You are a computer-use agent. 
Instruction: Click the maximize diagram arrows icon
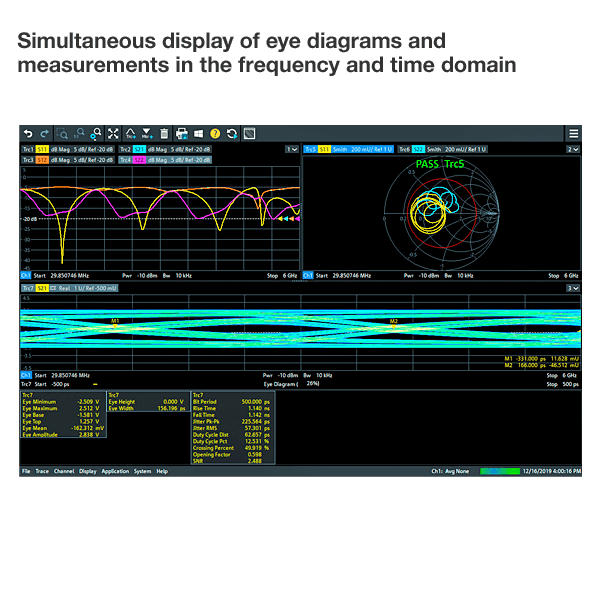coord(113,134)
